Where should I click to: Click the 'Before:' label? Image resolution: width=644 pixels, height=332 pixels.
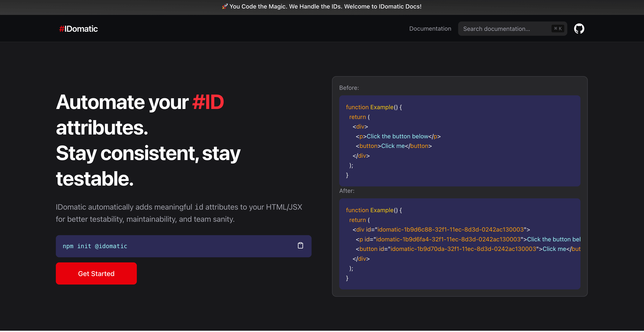click(349, 88)
